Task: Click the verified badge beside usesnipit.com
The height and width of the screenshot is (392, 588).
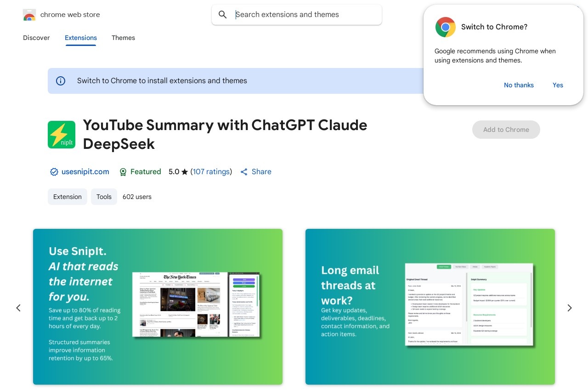Action: point(54,172)
